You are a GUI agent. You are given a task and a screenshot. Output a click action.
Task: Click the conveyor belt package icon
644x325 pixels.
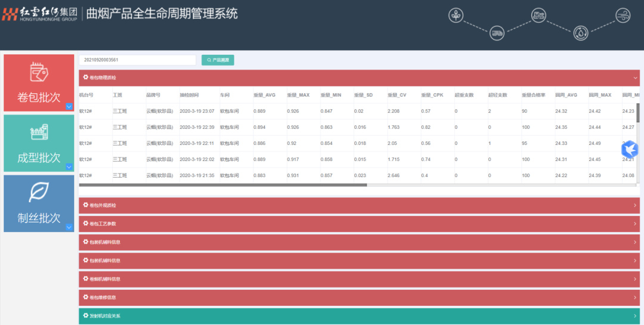(x=538, y=16)
